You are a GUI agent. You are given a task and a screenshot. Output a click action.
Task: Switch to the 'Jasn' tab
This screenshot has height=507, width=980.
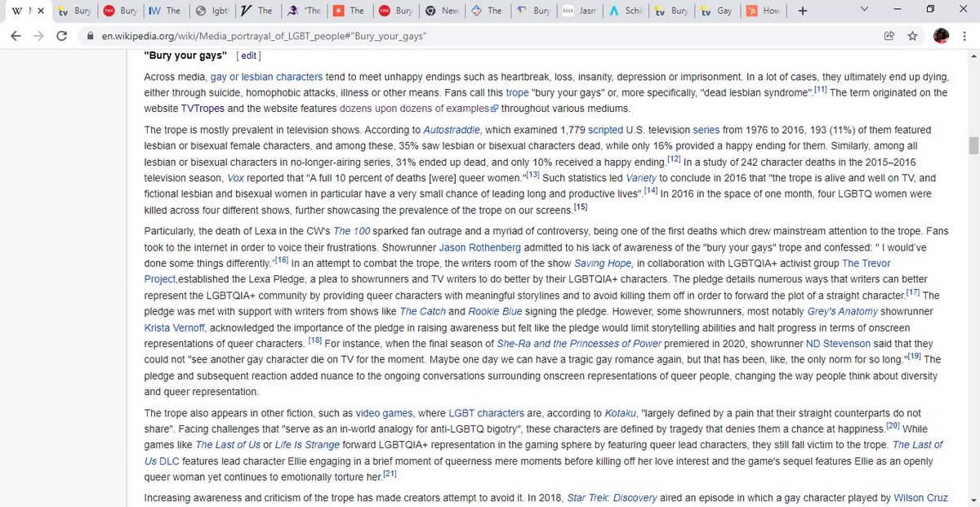581,11
